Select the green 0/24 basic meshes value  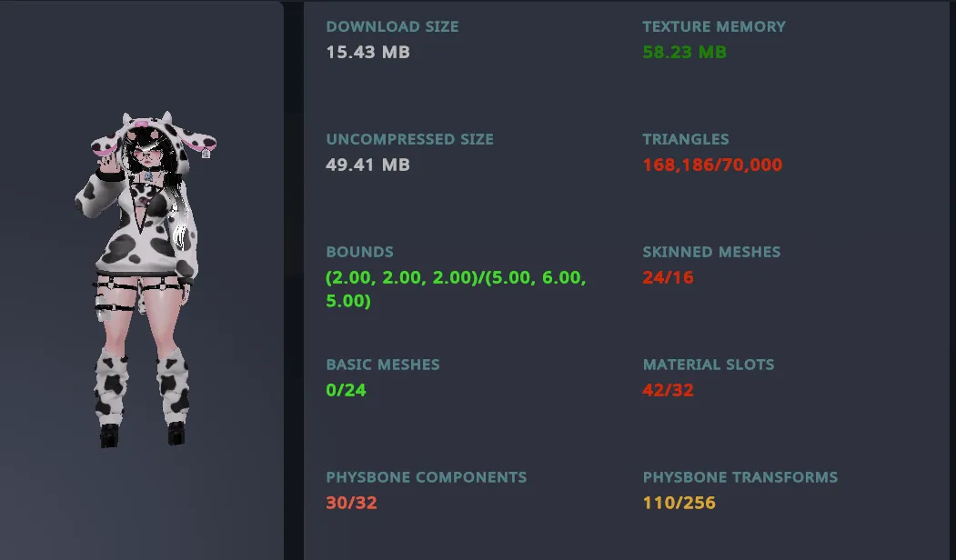[x=346, y=391]
